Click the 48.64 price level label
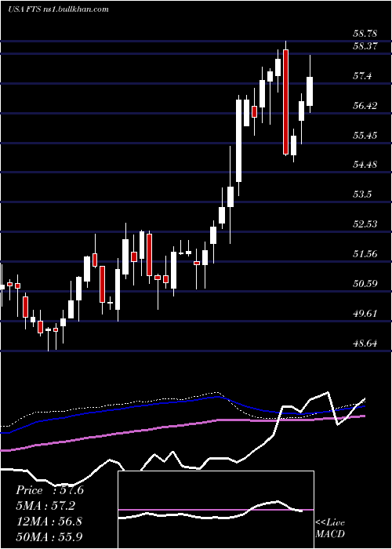The height and width of the screenshot is (549, 392). pos(365,343)
